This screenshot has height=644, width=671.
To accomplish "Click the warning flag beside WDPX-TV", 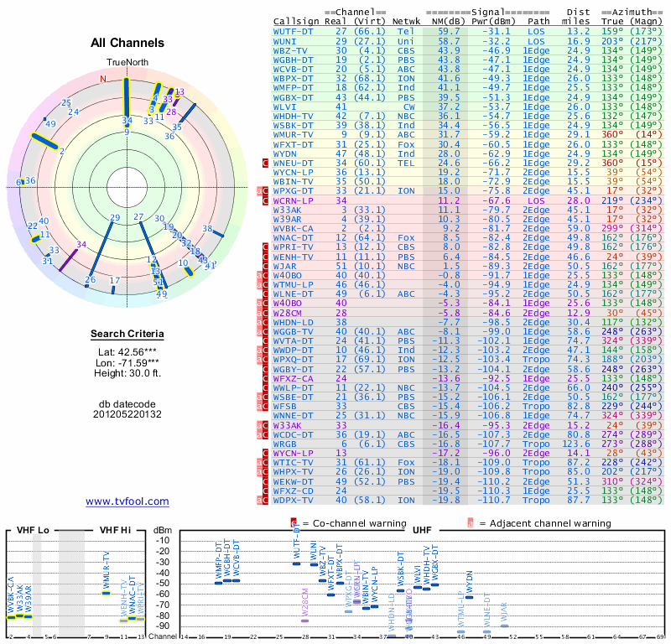I will click(x=263, y=500).
